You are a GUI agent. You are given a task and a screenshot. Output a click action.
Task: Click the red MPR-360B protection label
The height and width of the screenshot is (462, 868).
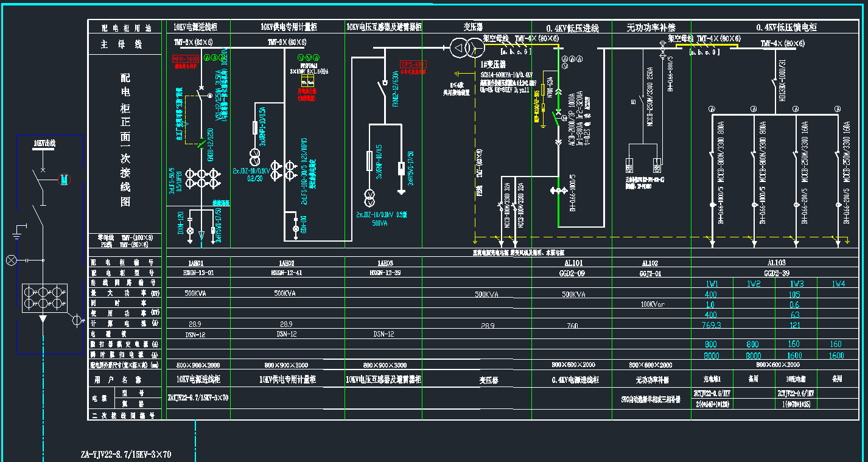[x=186, y=59]
